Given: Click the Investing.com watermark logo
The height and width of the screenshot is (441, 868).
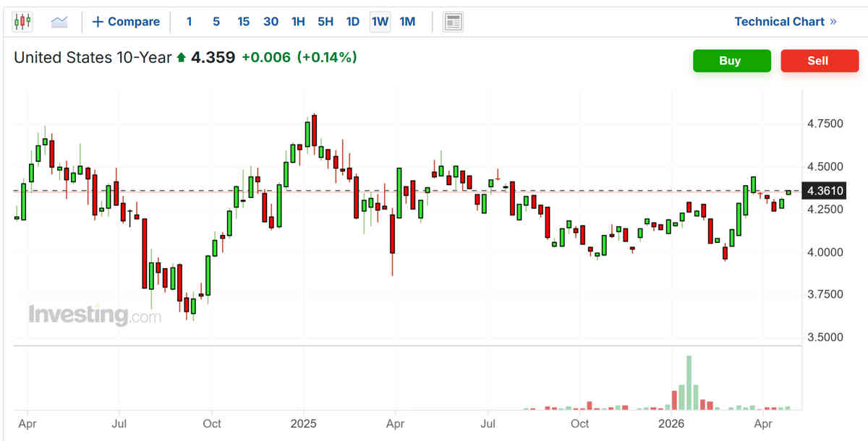Looking at the screenshot, I should [94, 315].
